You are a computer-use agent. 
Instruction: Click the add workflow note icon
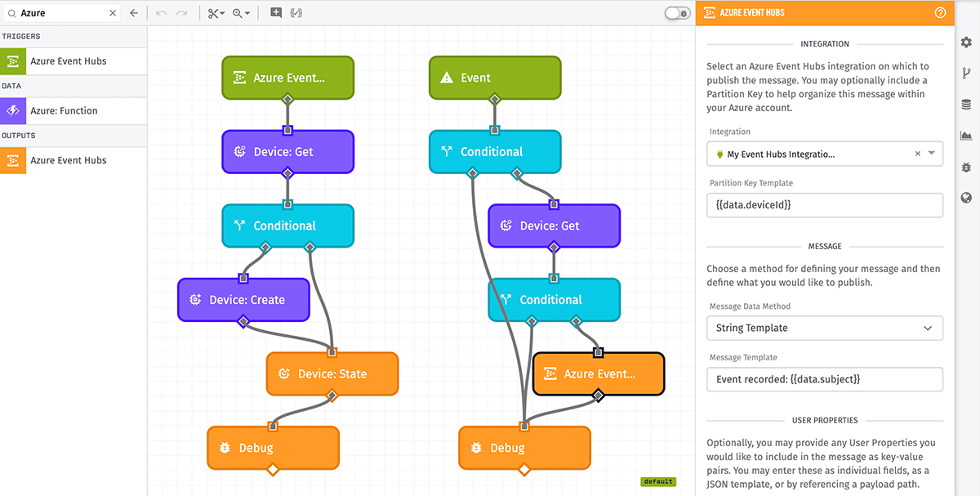[275, 13]
